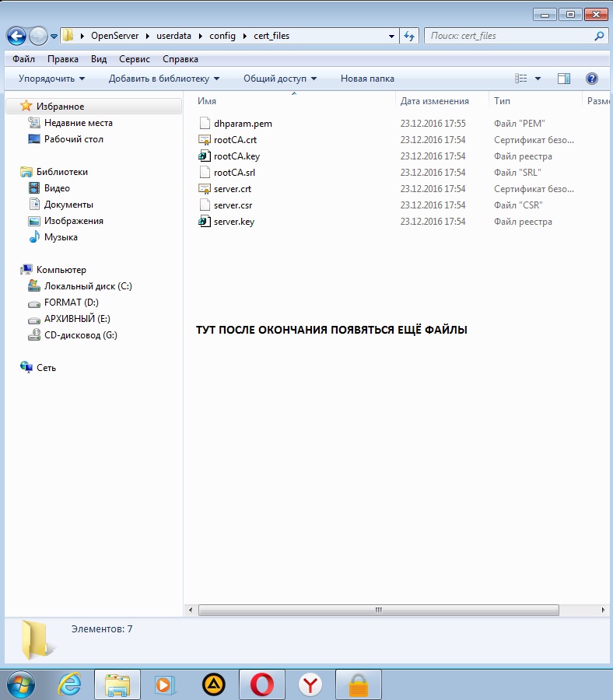Viewport: 613px width, 700px height.
Task: Click the Новая папка button
Action: coord(367,79)
